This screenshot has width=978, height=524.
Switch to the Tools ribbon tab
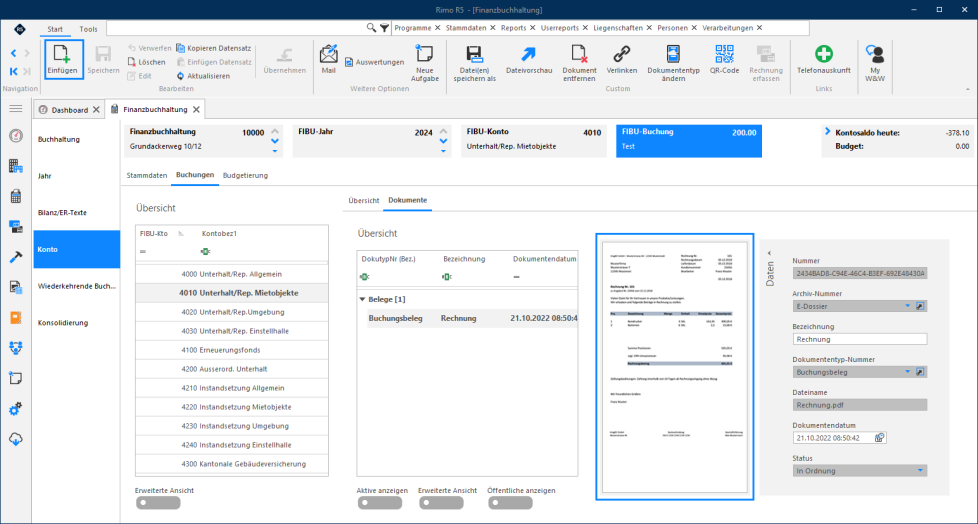click(89, 29)
